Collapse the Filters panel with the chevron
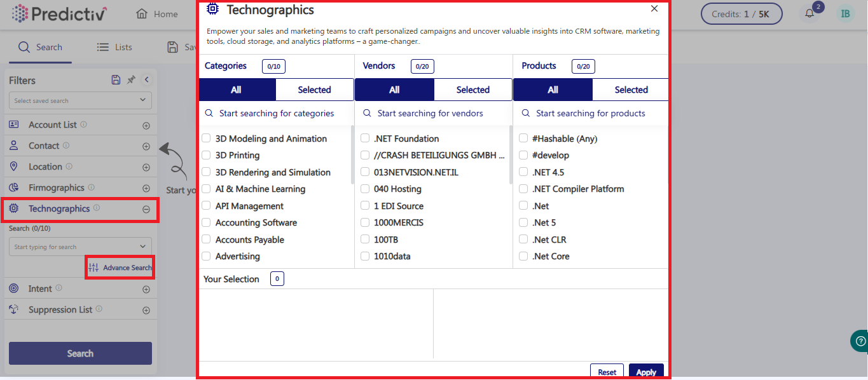Screen dimensions: 868x380 (x=147, y=79)
